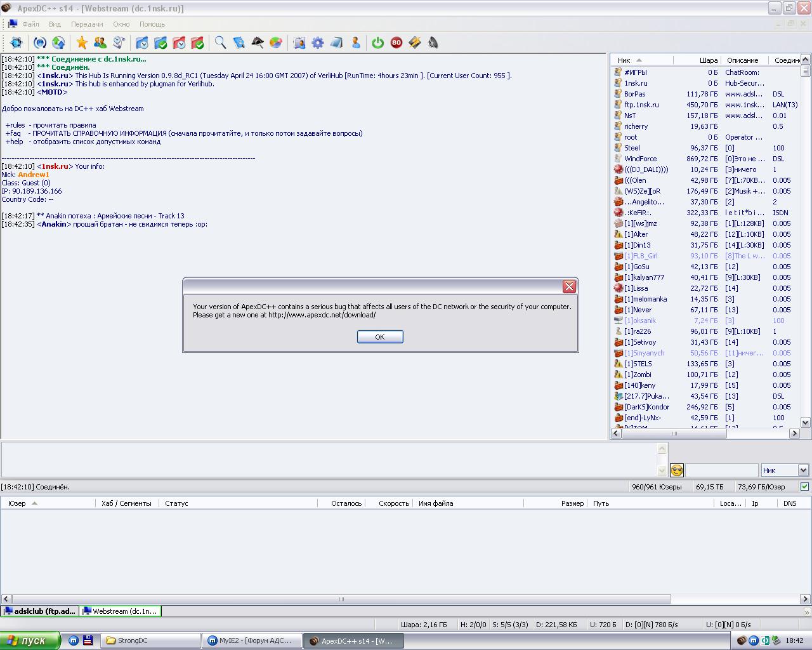Switch to the adslclub hub tab
Screen dimensions: 812x650
click(x=39, y=611)
